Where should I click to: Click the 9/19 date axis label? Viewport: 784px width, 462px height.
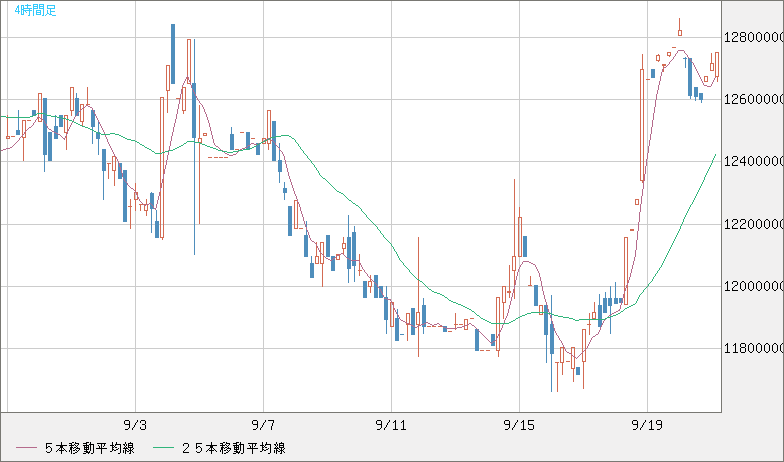[647, 426]
